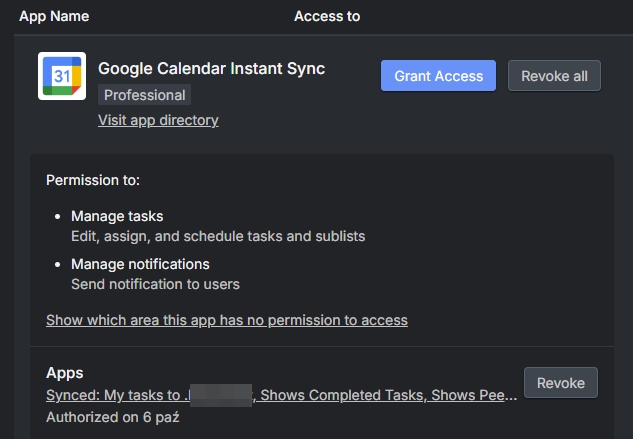Click the Manage tasks permission text
The image size is (633, 439).
117,216
